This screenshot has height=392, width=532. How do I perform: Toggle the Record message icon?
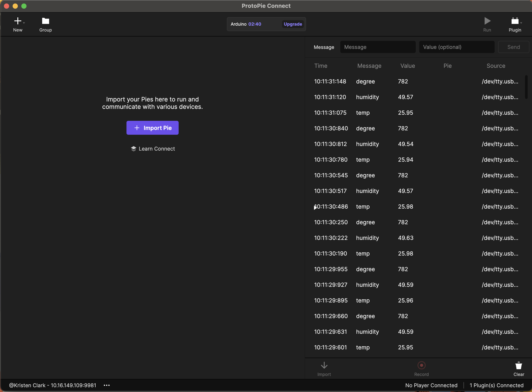(421, 365)
